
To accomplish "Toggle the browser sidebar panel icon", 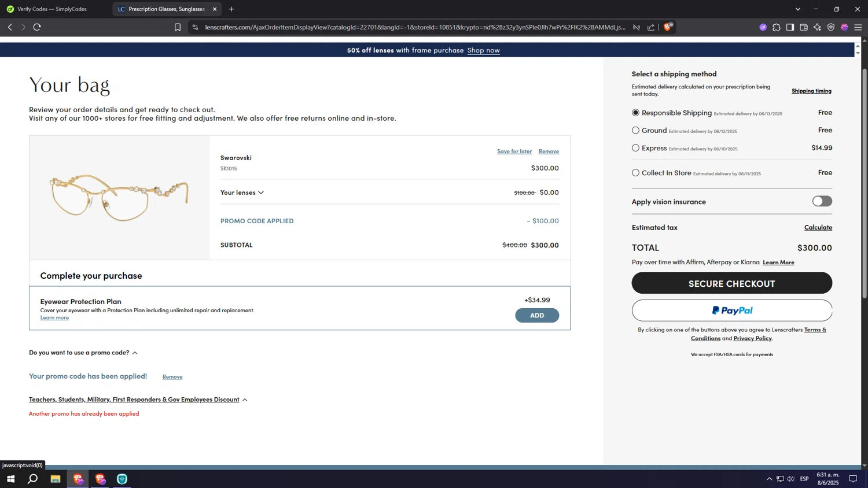I will (x=790, y=27).
